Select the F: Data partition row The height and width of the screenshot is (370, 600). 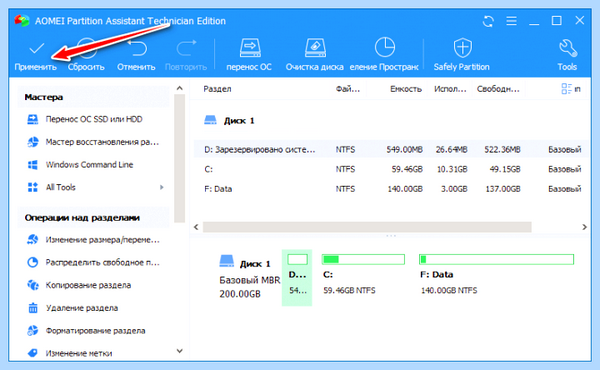[391, 189]
